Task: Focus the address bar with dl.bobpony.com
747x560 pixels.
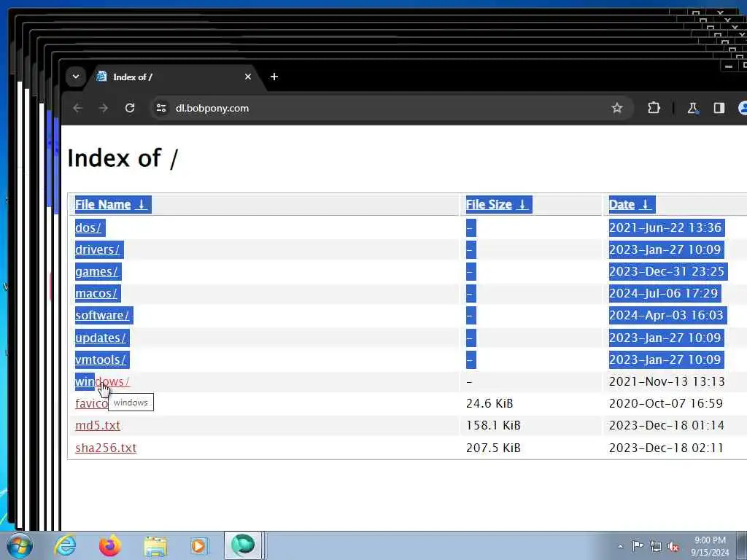Action: (x=391, y=108)
